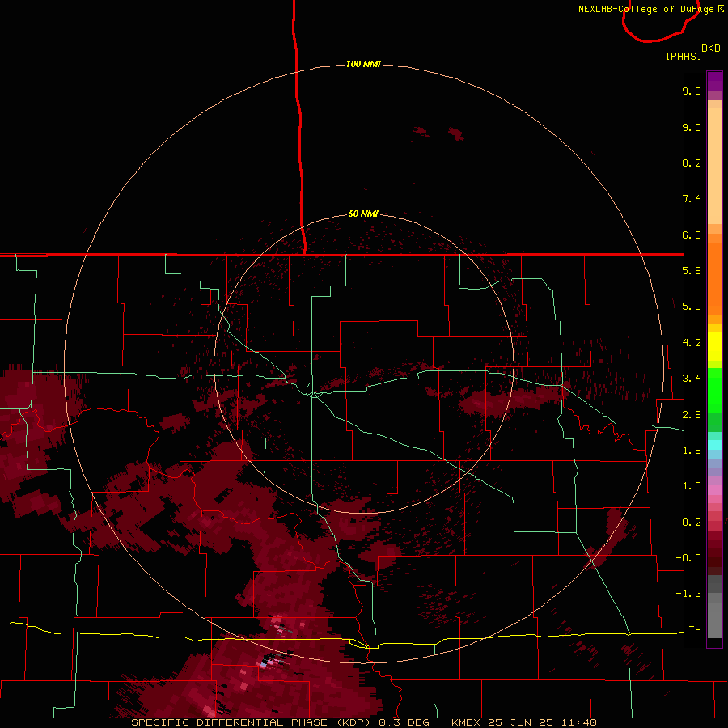The width and height of the screenshot is (728, 728).
Task: Click the 0.3 DEG elevation angle text
Action: [x=405, y=722]
